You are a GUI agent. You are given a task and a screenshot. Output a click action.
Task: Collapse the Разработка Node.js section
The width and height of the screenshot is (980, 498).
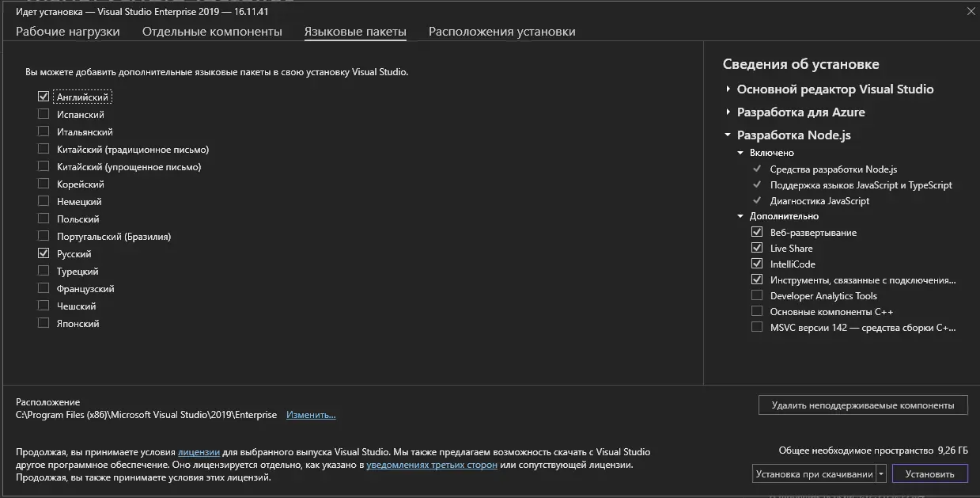pyautogui.click(x=728, y=135)
